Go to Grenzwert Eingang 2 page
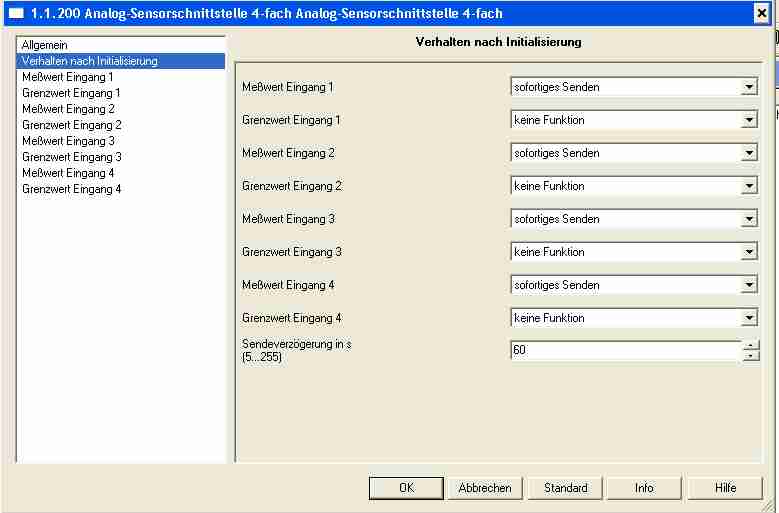 (x=71, y=125)
